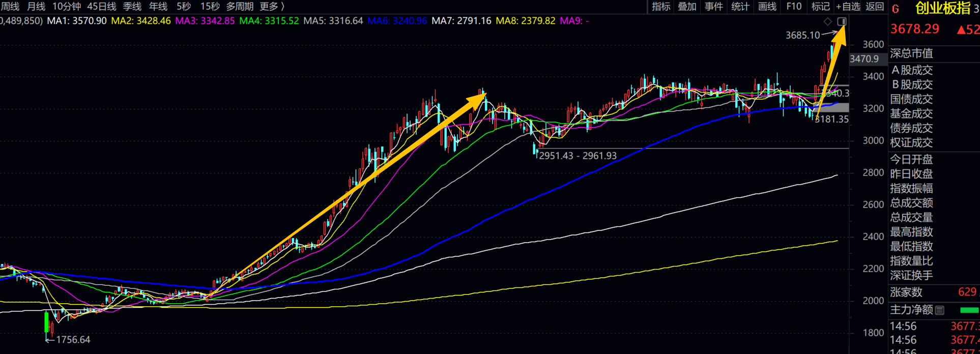Open the 叠加 overlay menu

(x=687, y=7)
